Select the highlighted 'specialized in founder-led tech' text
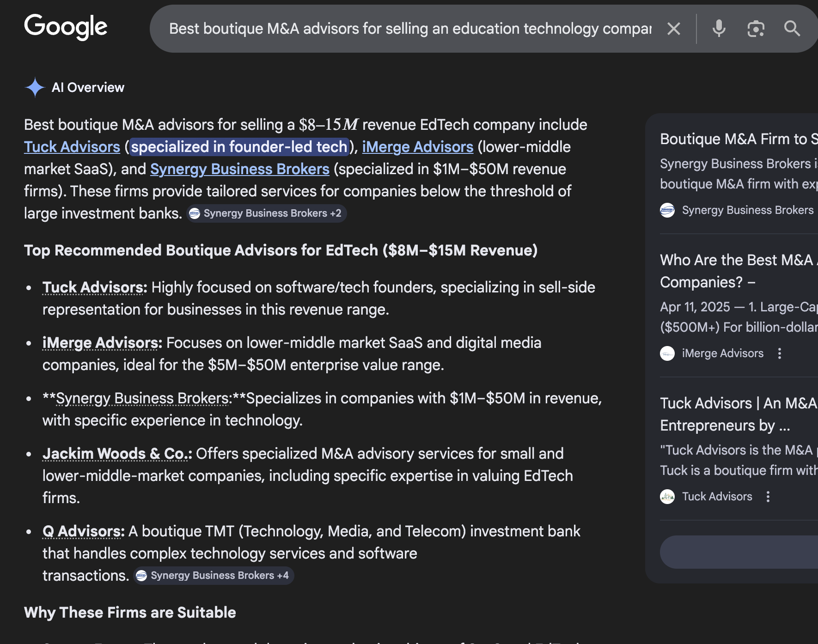818x644 pixels. [239, 146]
